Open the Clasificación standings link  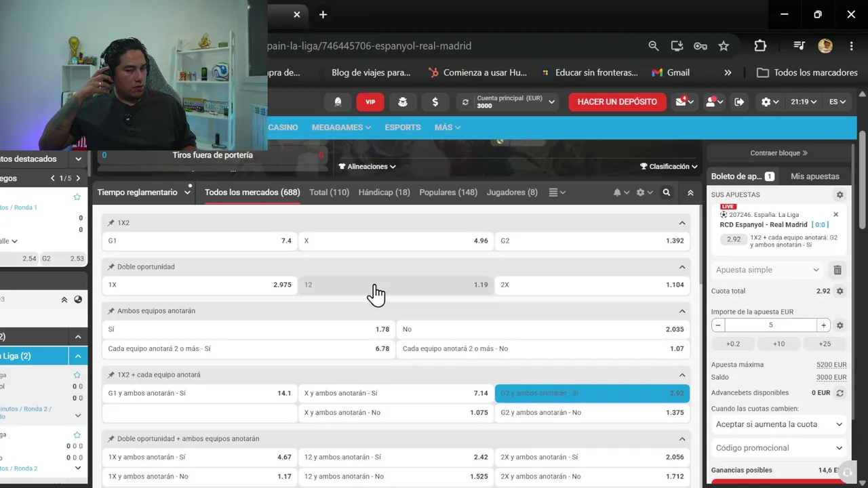click(669, 167)
